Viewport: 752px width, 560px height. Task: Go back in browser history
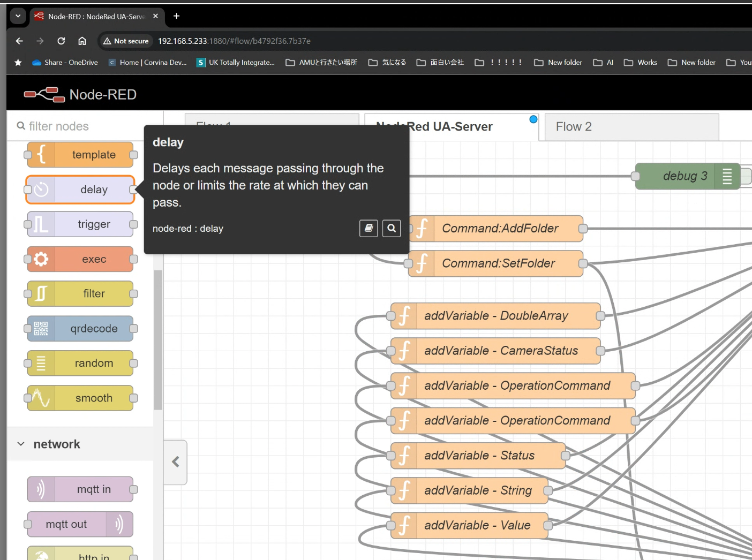pyautogui.click(x=19, y=41)
